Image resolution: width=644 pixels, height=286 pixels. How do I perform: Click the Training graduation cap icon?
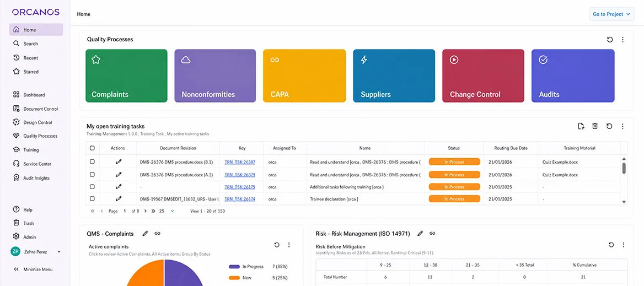click(x=17, y=150)
